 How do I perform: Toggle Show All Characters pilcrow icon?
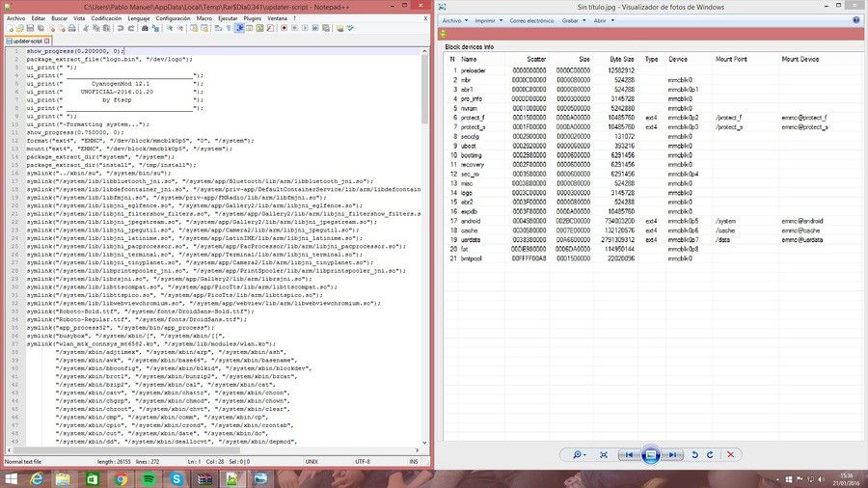[228, 28]
